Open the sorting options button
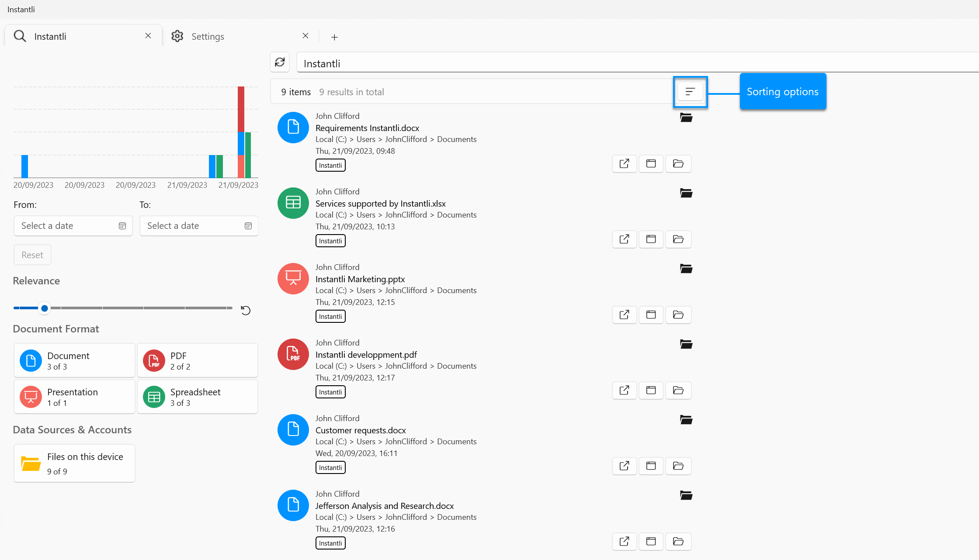This screenshot has width=979, height=560. (690, 92)
